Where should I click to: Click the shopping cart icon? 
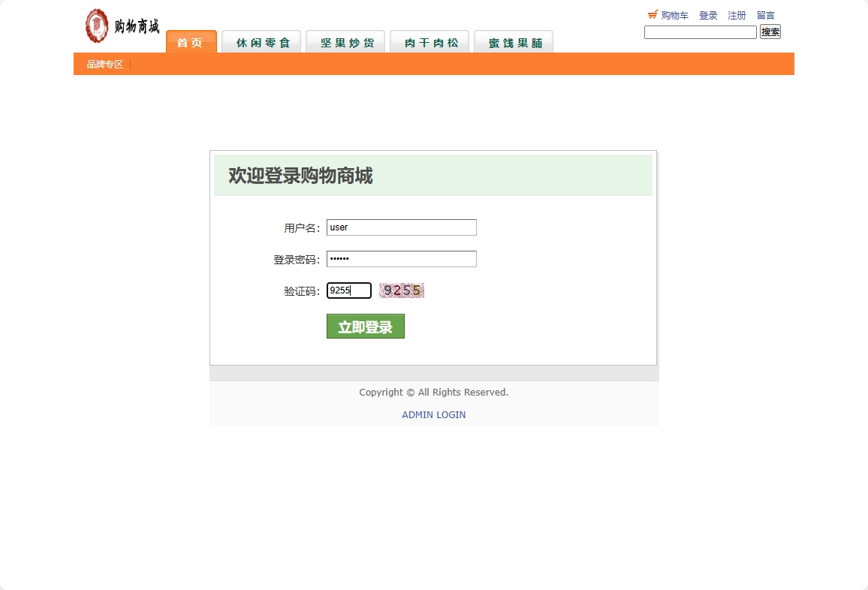[652, 14]
